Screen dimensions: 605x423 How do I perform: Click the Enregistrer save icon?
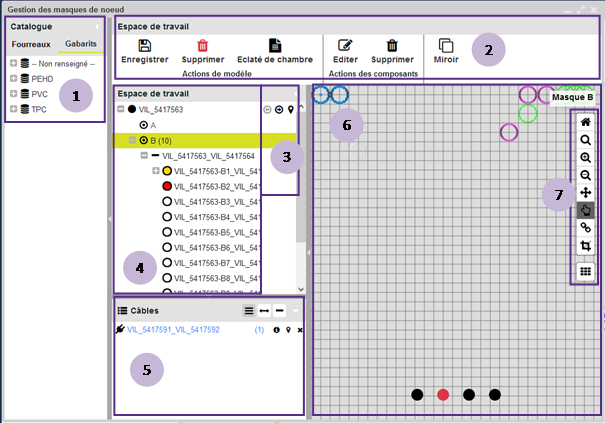pyautogui.click(x=144, y=45)
